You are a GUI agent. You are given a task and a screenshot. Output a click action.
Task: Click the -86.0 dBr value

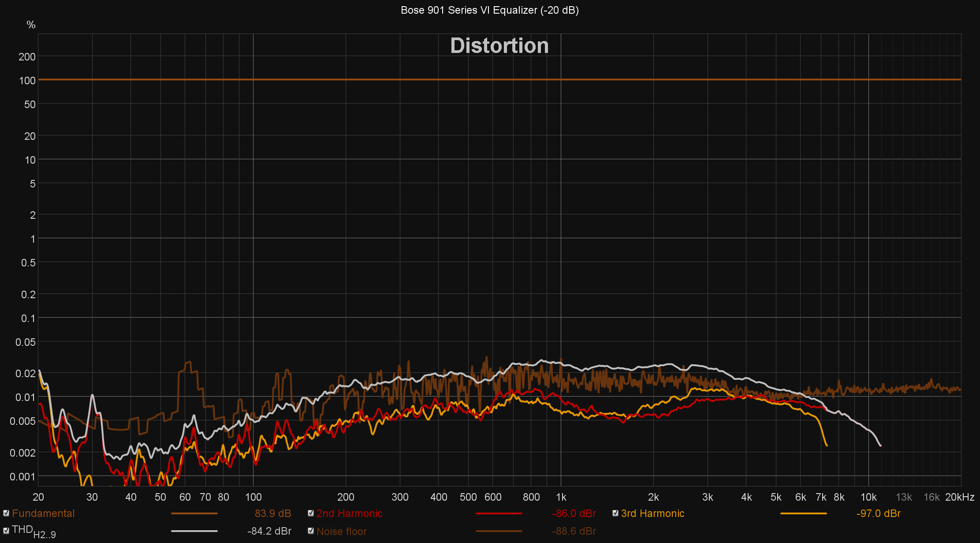pos(574,513)
